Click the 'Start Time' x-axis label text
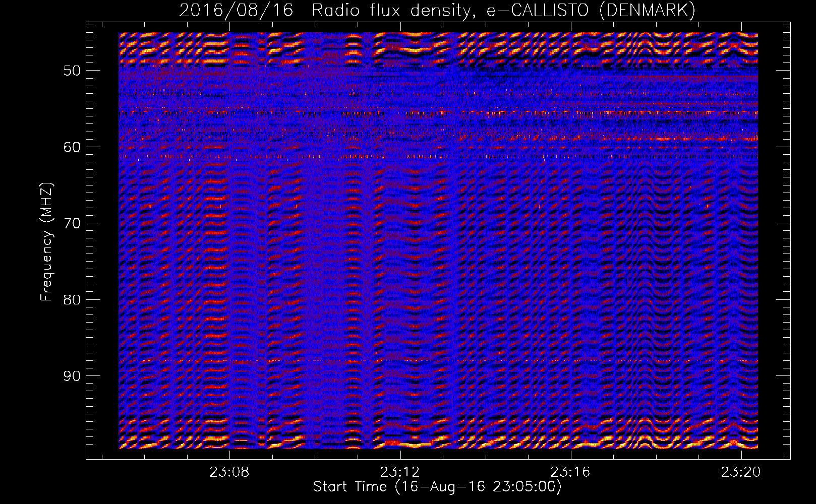The height and width of the screenshot is (504, 816). point(350,487)
